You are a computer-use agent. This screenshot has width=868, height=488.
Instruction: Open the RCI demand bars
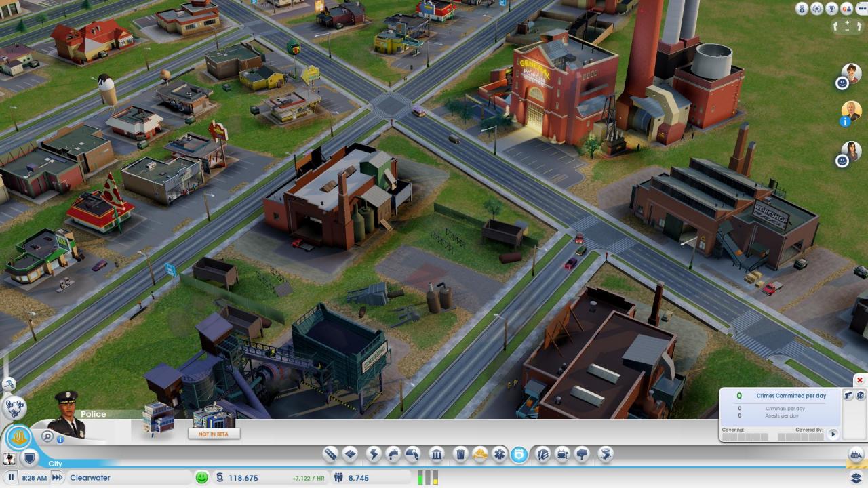[428, 478]
